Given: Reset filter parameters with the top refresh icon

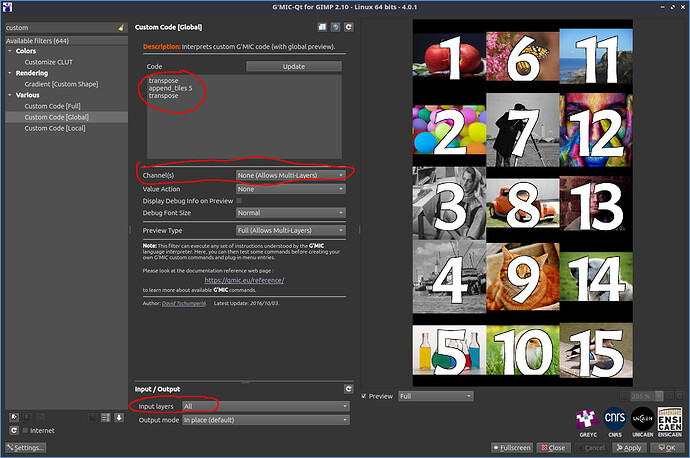Looking at the screenshot, I should point(349,27).
